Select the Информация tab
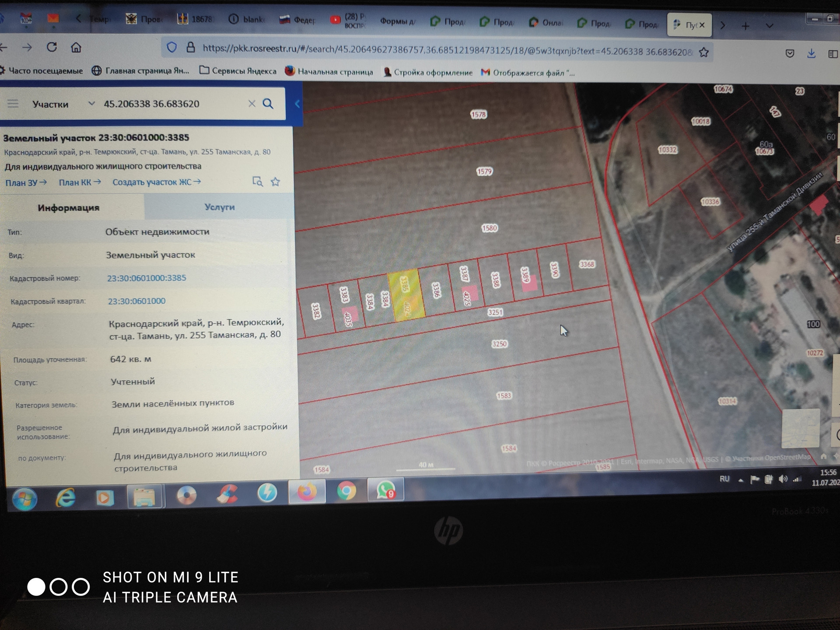This screenshot has width=840, height=630. 69,207
